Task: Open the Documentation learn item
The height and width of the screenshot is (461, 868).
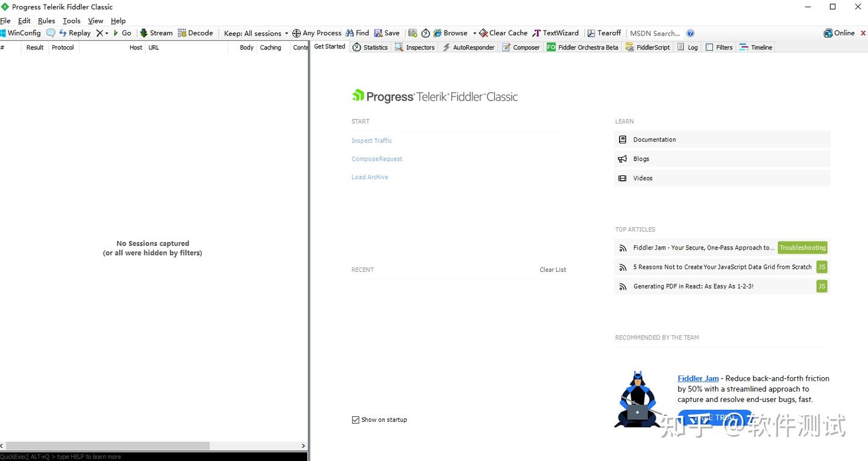Action: click(722, 139)
